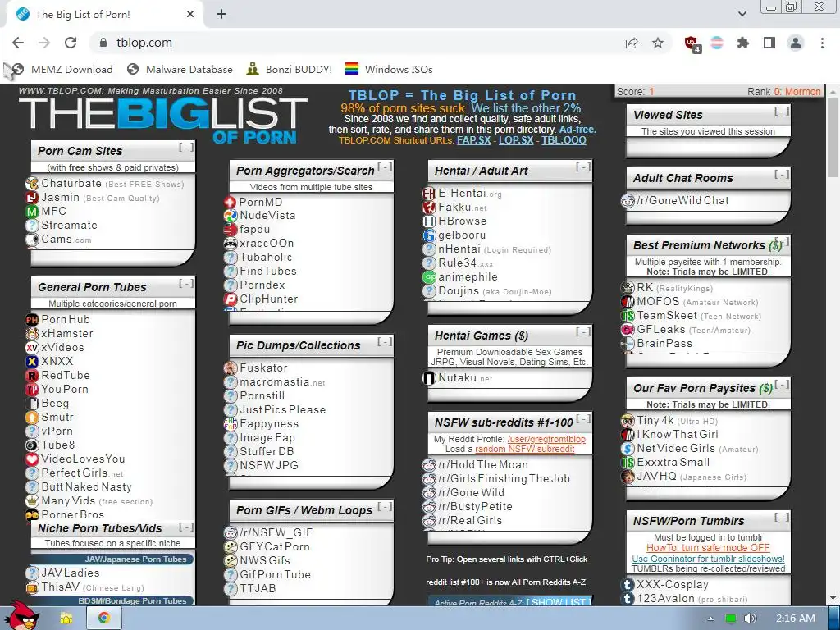Collapse the Our Fav Paysites panel
840x630 pixels.
782,385
